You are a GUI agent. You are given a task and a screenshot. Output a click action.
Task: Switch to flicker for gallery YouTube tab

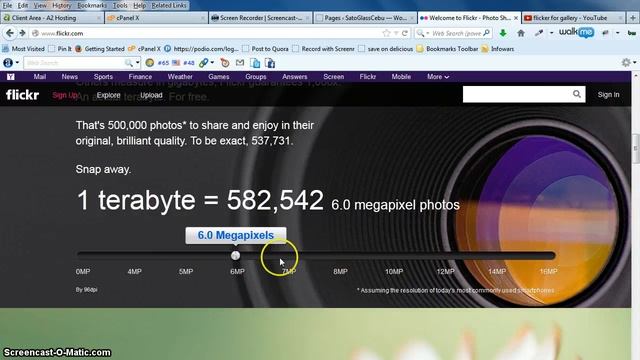[573, 18]
